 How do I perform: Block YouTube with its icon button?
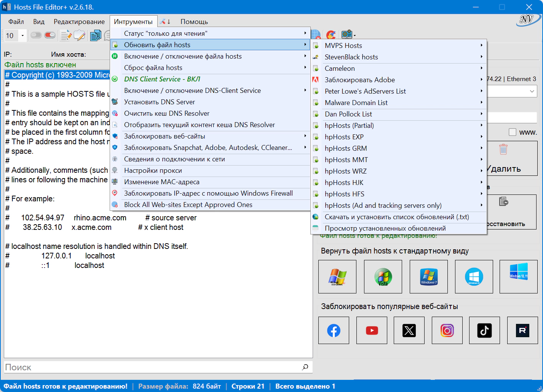click(x=372, y=330)
